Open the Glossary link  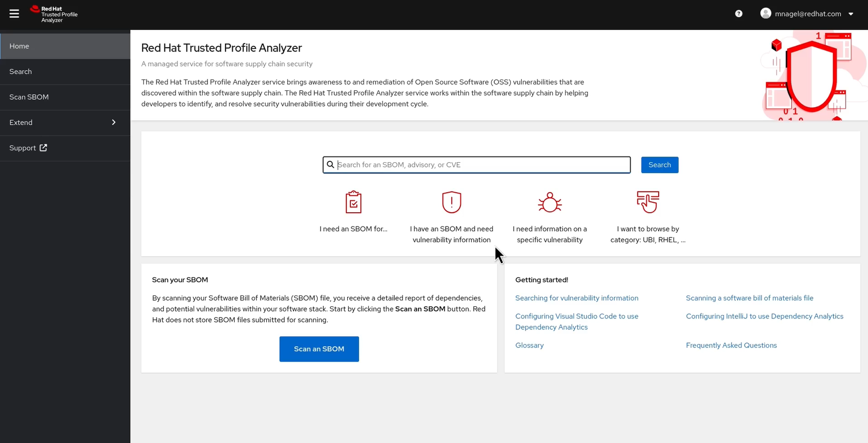coord(529,345)
